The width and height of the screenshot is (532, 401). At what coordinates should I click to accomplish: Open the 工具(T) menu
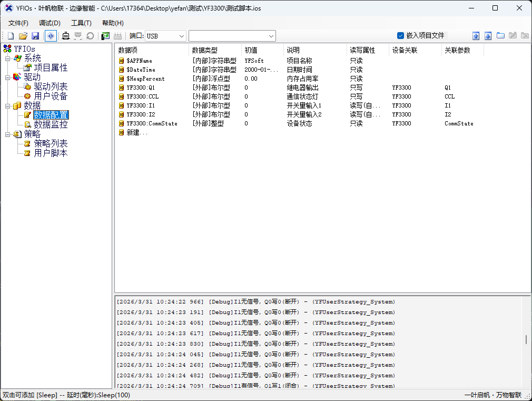[x=81, y=23]
